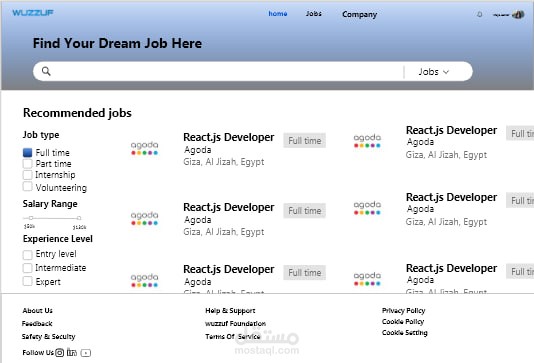Open the wuzzuf Foundation footer link
The width and height of the screenshot is (534, 363).
click(235, 323)
